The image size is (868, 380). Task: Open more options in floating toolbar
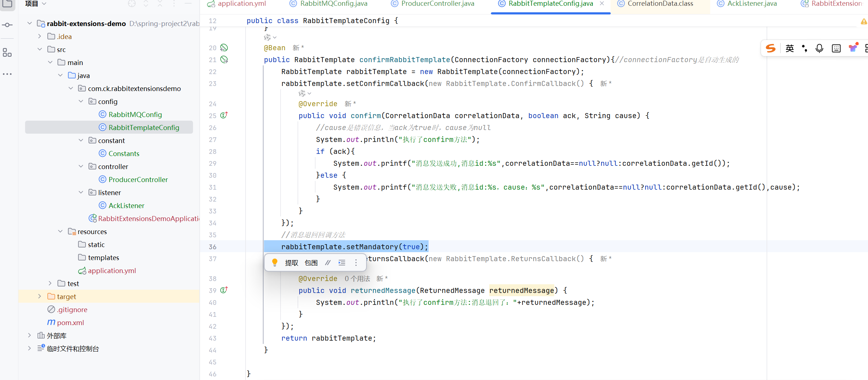click(x=356, y=263)
